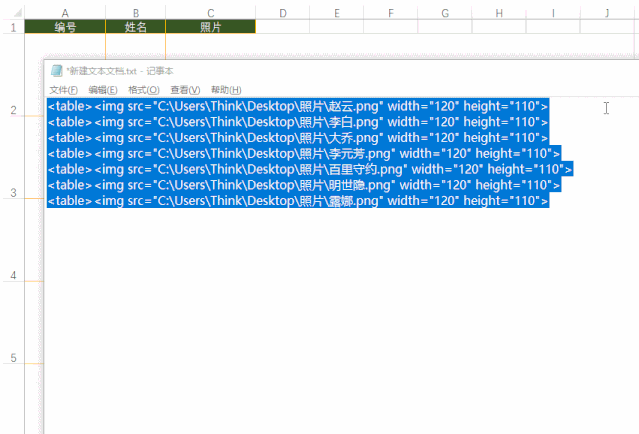Click the Notepad line containing 李元芳.png
The image size is (639, 434).
tap(304, 154)
